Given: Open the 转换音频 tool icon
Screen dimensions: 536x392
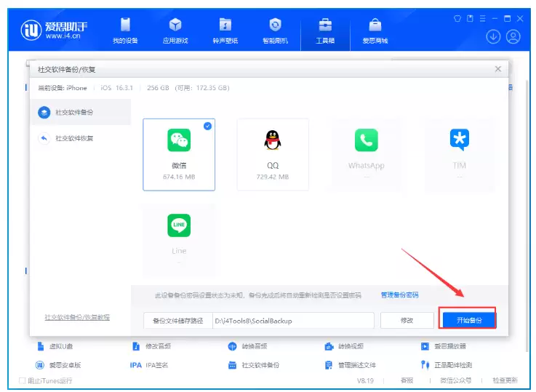Looking at the screenshot, I should pyautogui.click(x=232, y=346).
